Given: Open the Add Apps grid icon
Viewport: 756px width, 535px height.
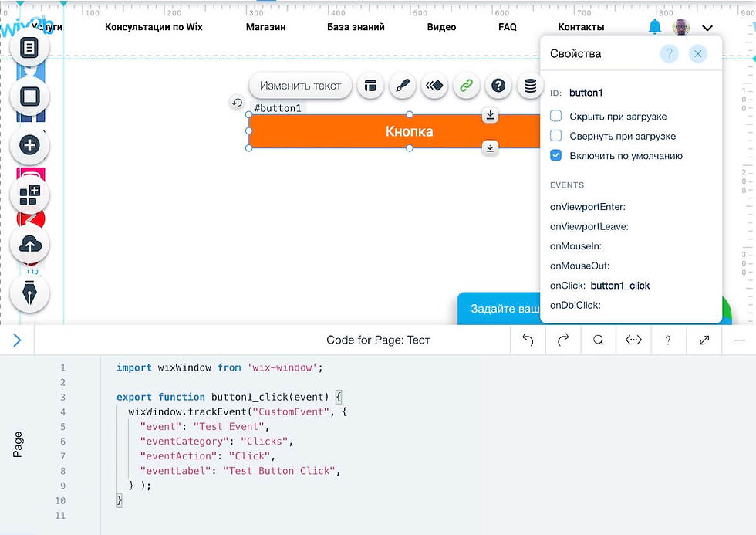Looking at the screenshot, I should tap(29, 195).
